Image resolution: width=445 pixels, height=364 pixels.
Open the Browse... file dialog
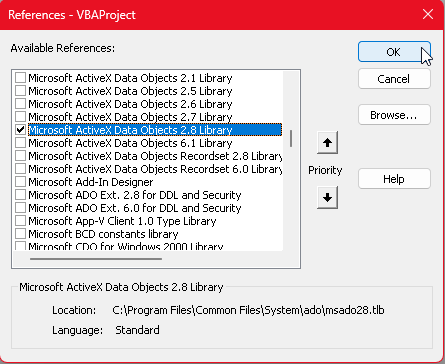[x=394, y=115]
